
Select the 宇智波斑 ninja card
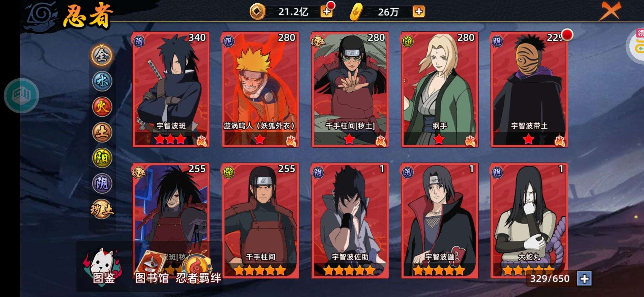(171, 90)
